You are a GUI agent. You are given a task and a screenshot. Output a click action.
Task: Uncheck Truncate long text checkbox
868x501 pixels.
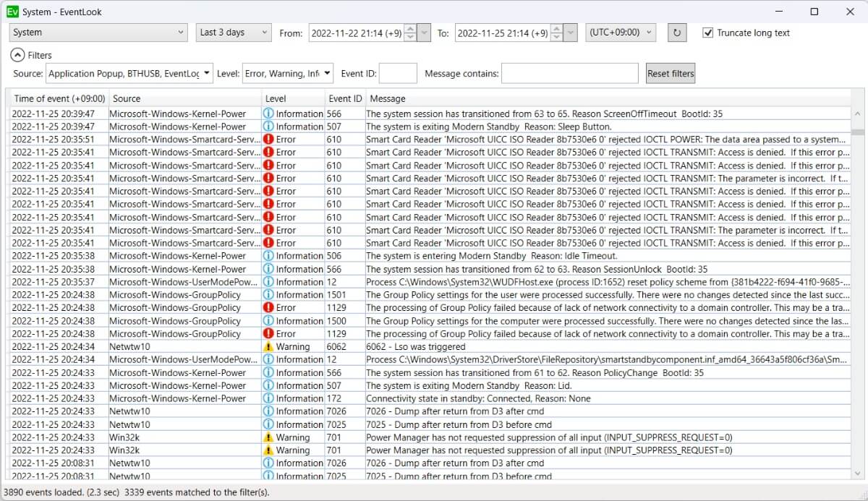pos(708,33)
